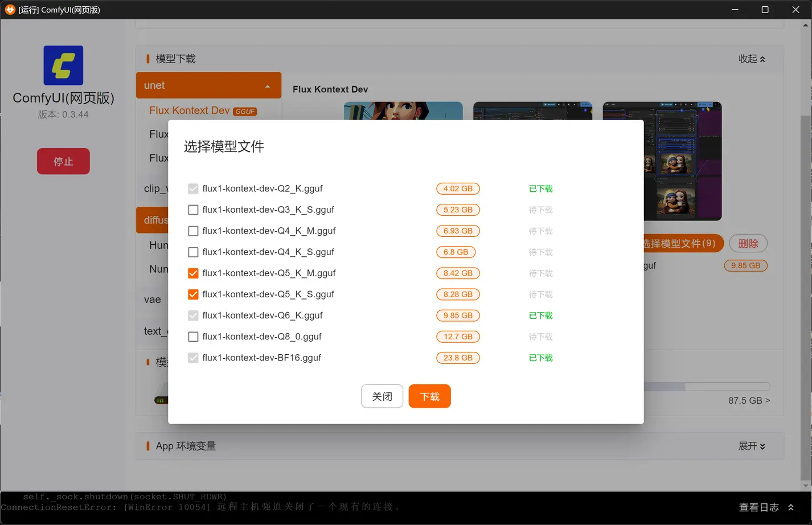
Task: Close the dialog with the 关闭 button
Action: point(382,396)
